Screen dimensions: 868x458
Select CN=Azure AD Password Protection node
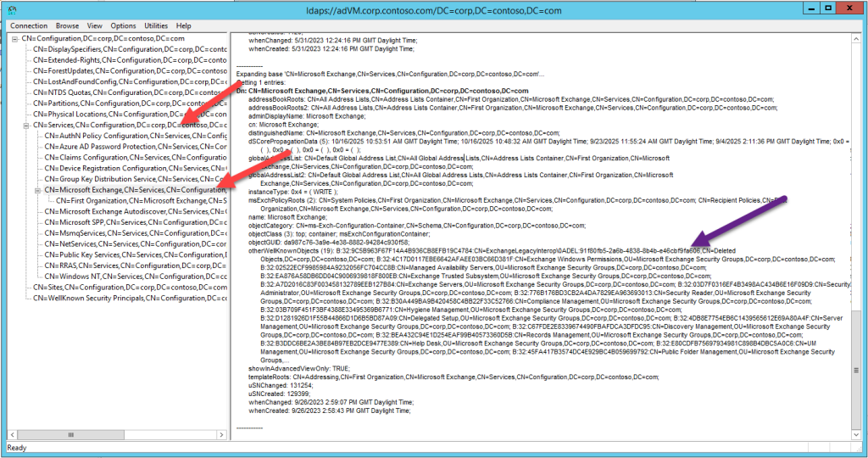[x=136, y=146]
